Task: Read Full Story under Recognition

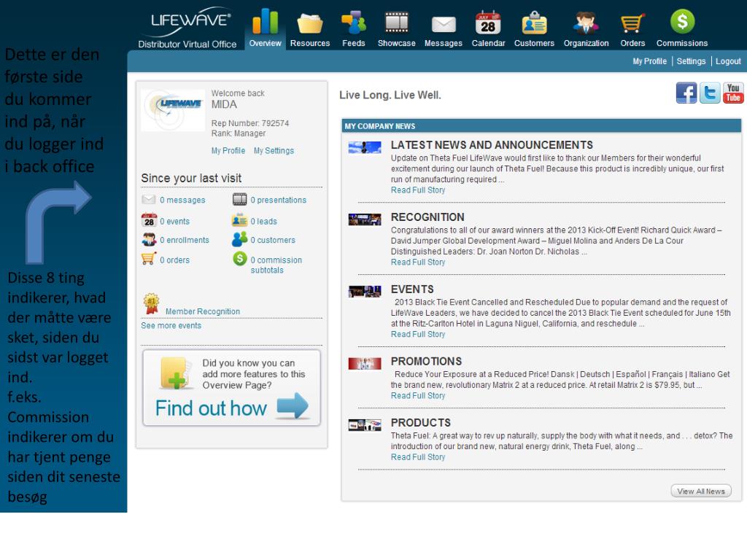Action: coord(418,262)
